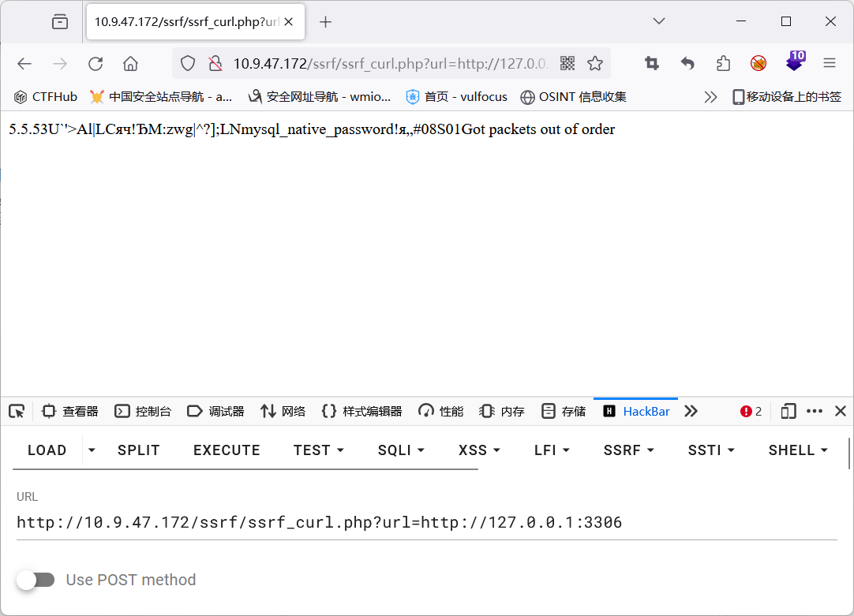Open 首页 - vulfocus bookmark

[457, 97]
